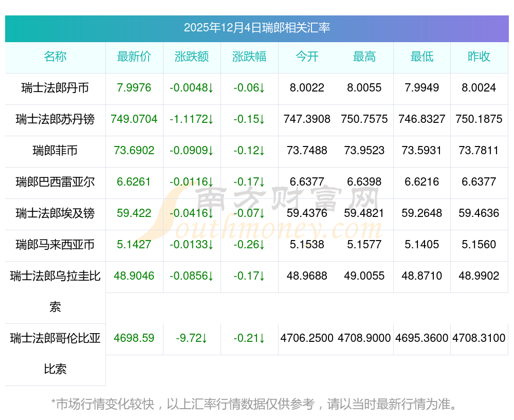
Task: Select the 名称 column header
Action: pyautogui.click(x=55, y=57)
